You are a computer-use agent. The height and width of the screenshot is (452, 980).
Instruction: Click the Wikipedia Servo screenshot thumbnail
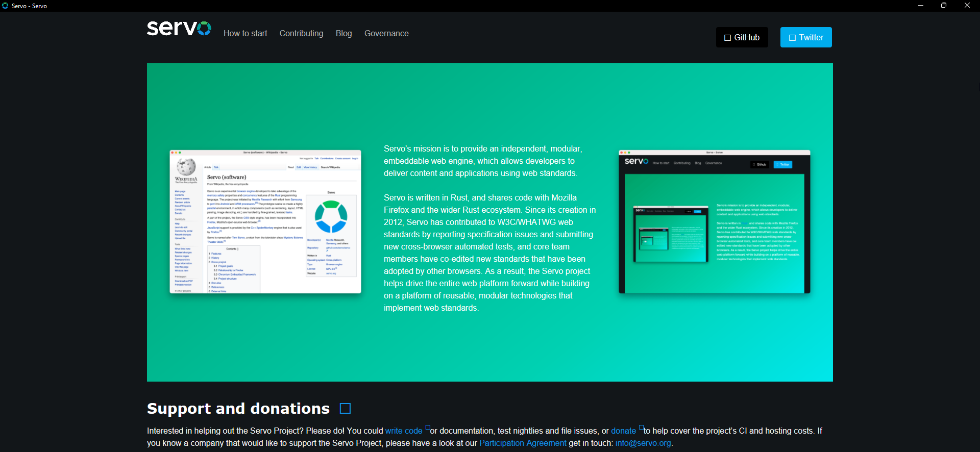tap(265, 222)
